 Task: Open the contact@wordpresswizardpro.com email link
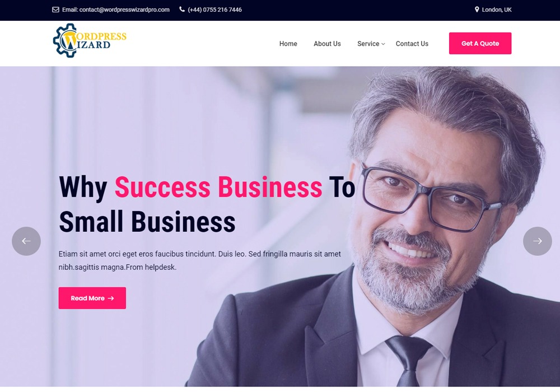tap(116, 10)
